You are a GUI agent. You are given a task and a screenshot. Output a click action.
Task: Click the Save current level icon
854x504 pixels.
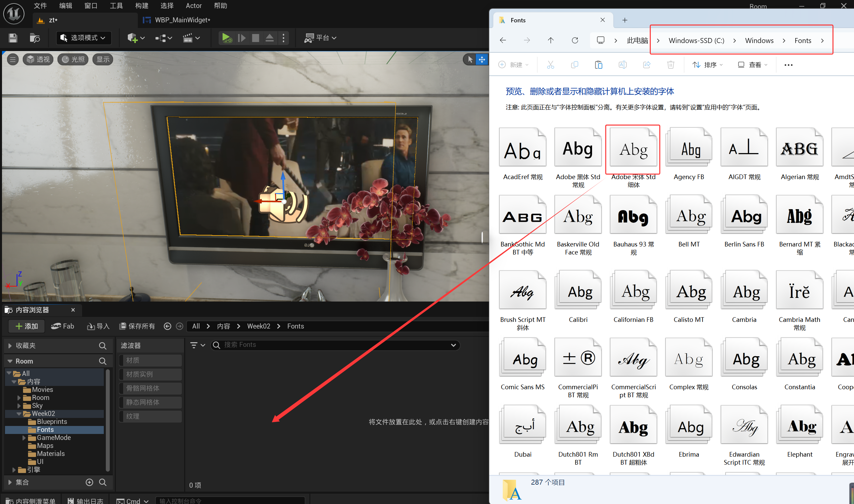[x=13, y=38]
